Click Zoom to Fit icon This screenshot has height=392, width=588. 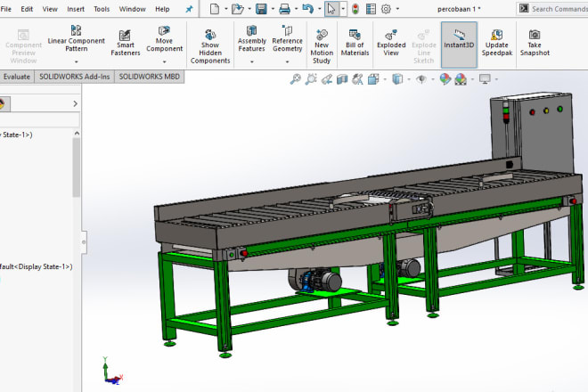296,79
